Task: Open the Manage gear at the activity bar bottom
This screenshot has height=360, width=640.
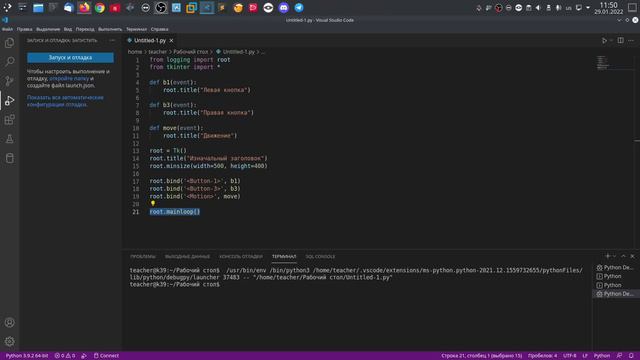Action: tap(9, 341)
